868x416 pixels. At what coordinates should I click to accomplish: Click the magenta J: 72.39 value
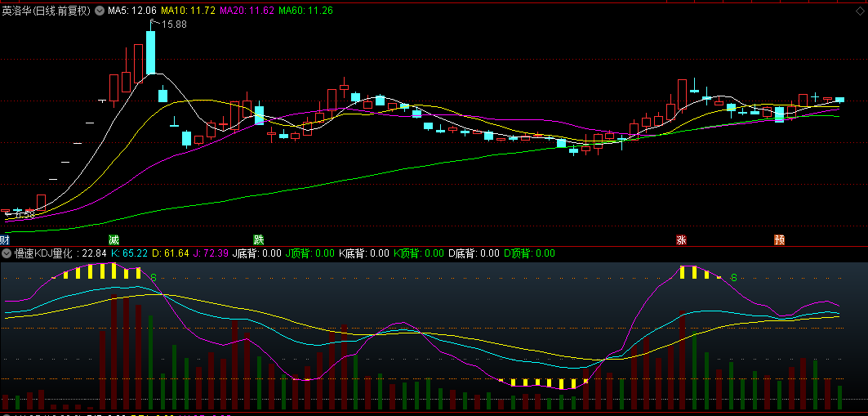211,253
